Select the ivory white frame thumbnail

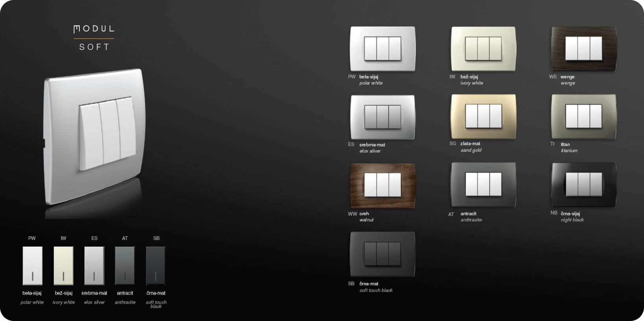click(483, 49)
